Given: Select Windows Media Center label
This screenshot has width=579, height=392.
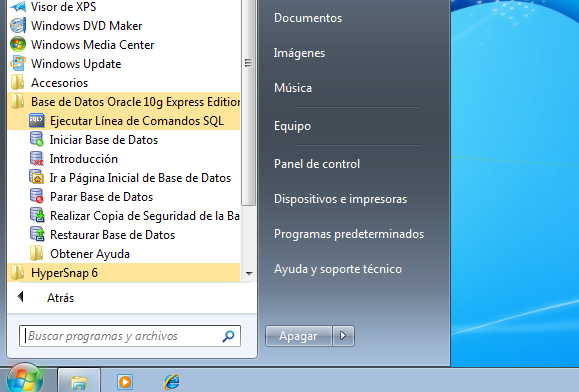Looking at the screenshot, I should coord(92,45).
